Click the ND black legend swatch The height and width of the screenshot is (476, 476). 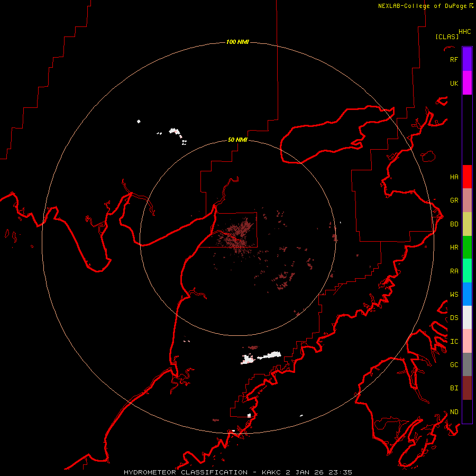pyautogui.click(x=467, y=411)
